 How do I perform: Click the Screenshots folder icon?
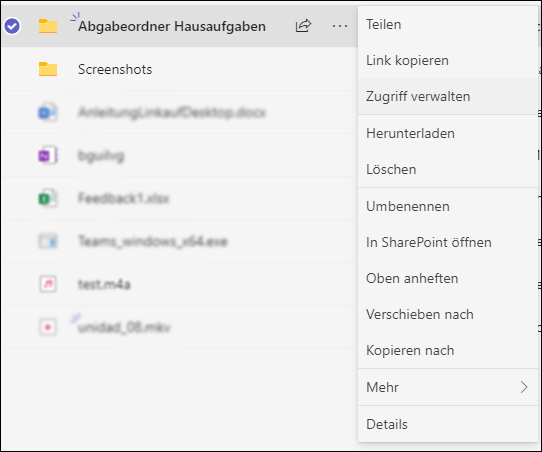click(x=48, y=69)
